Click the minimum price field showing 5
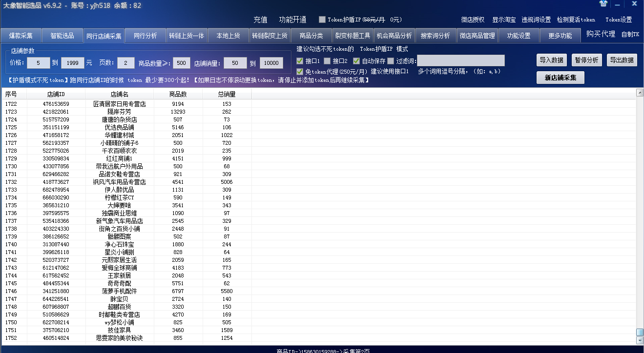644x353 pixels. 39,63
